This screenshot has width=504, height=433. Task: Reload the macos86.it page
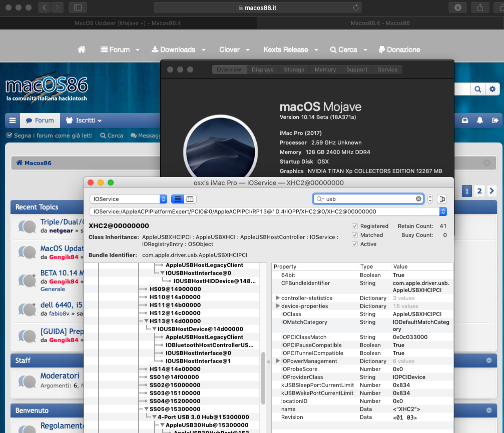point(356,7)
